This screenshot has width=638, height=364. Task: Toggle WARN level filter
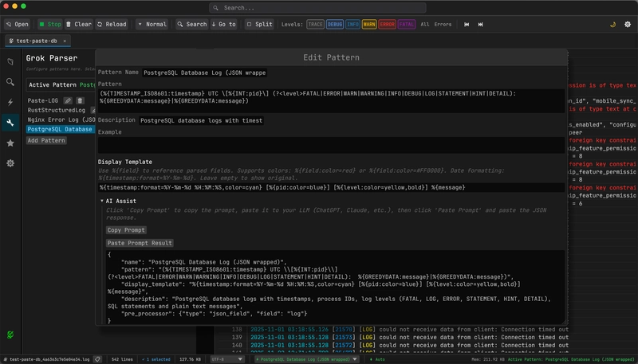369,25
